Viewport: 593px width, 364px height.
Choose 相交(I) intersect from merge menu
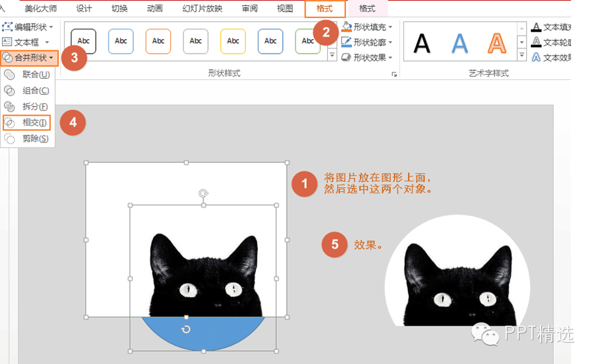[x=27, y=122]
